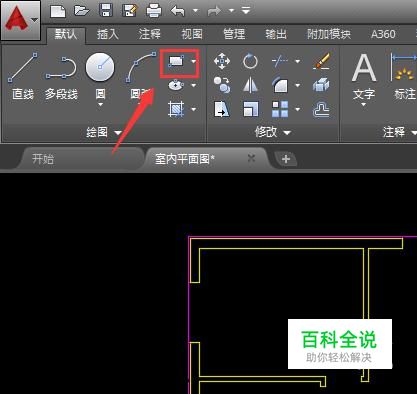Image resolution: width=417 pixels, height=394 pixels.
Task: Expand the 修改 (Modify) panel
Action: (273, 133)
